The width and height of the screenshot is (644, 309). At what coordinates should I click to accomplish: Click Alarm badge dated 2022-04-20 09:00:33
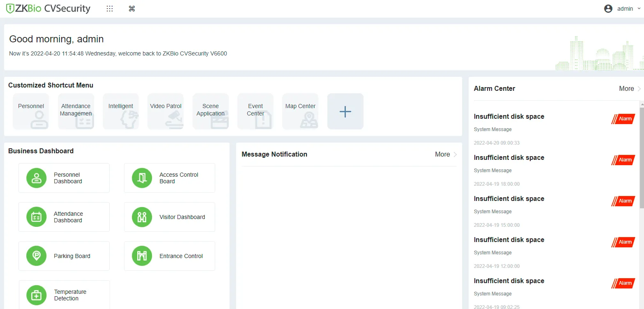[623, 119]
